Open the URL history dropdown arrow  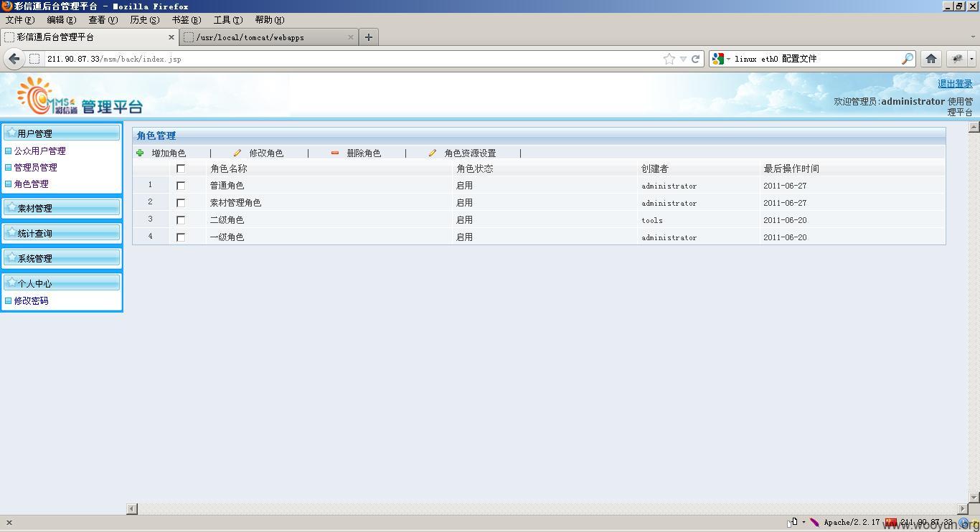pos(683,59)
